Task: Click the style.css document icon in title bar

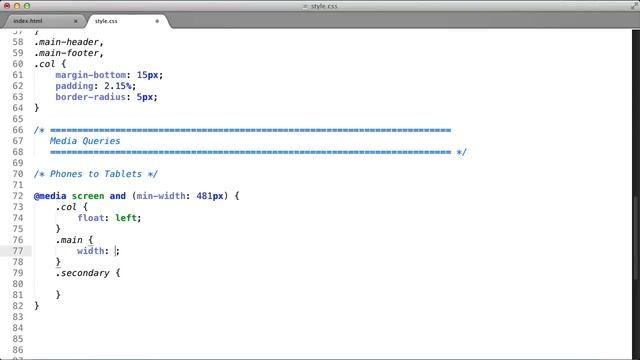Action: pos(305,6)
